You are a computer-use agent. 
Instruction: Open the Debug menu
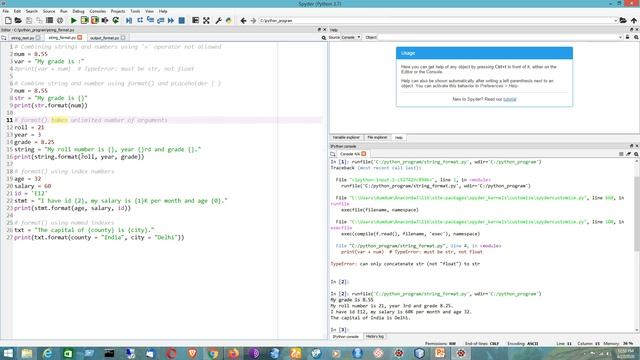tap(78, 11)
